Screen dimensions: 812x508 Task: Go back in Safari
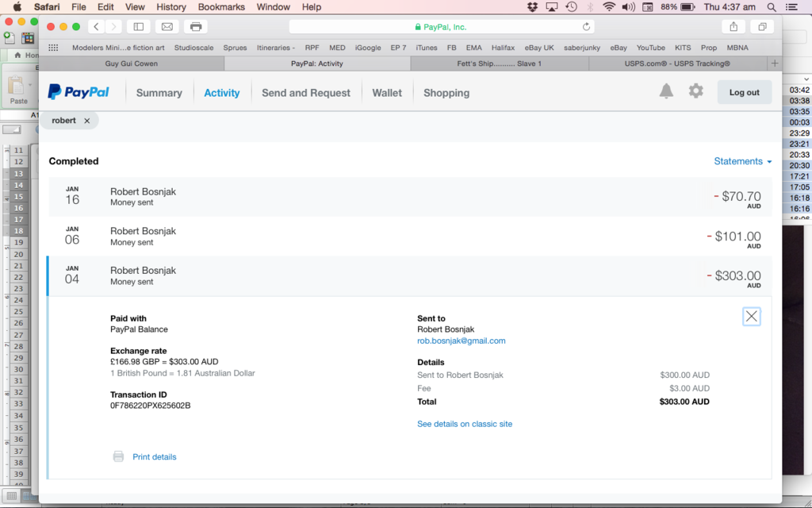pyautogui.click(x=96, y=26)
